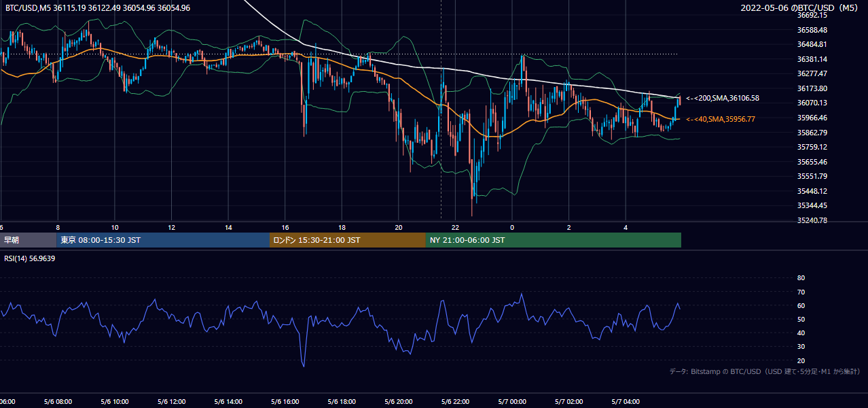Click the BTC/USD,M5 OHLC header text

click(x=96, y=7)
